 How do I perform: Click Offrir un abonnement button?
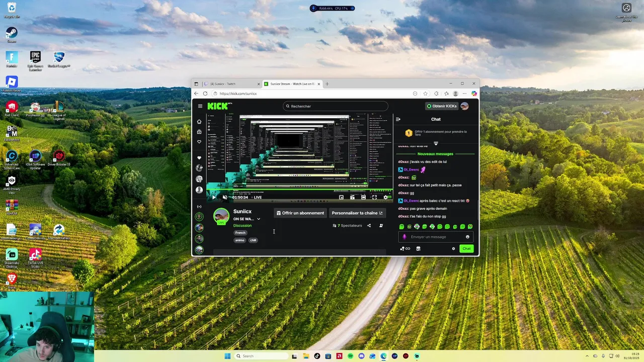point(300,213)
